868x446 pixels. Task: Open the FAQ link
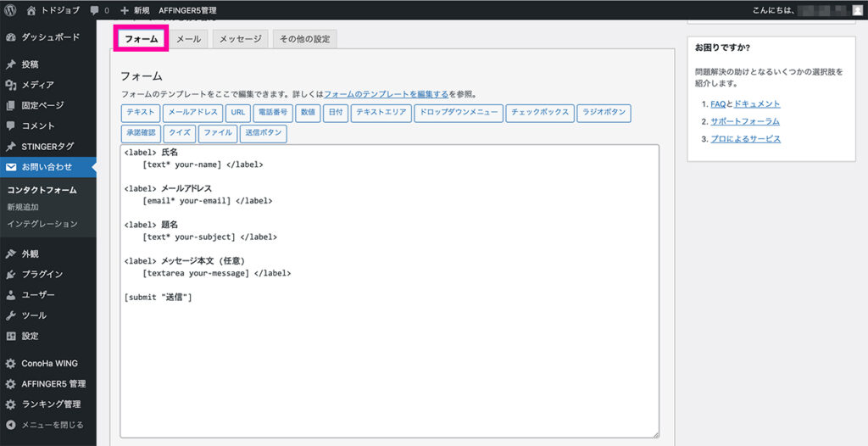pyautogui.click(x=718, y=103)
